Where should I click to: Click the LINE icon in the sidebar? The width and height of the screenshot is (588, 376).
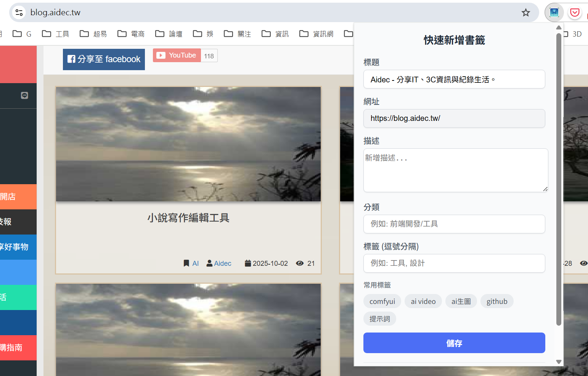24,95
